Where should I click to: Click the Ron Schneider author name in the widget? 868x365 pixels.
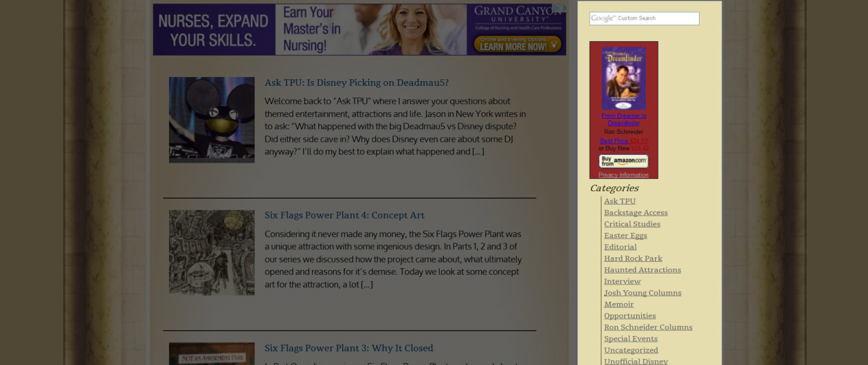point(624,132)
